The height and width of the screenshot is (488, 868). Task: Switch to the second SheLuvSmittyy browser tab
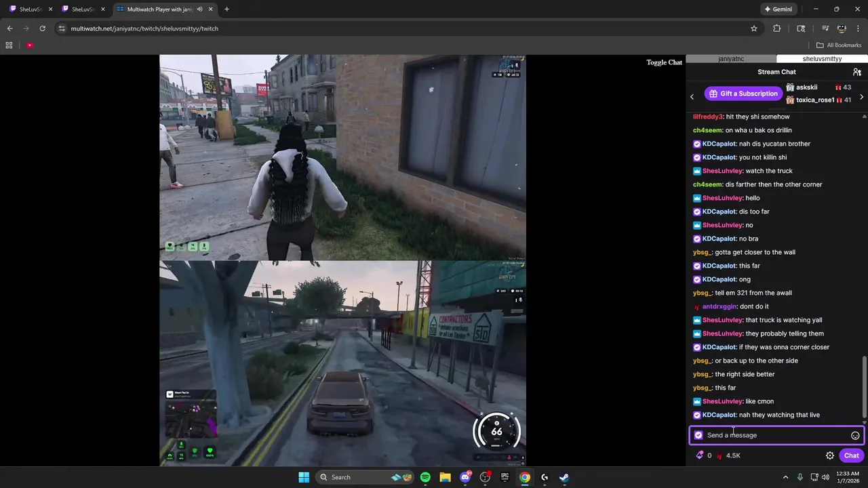(x=83, y=9)
